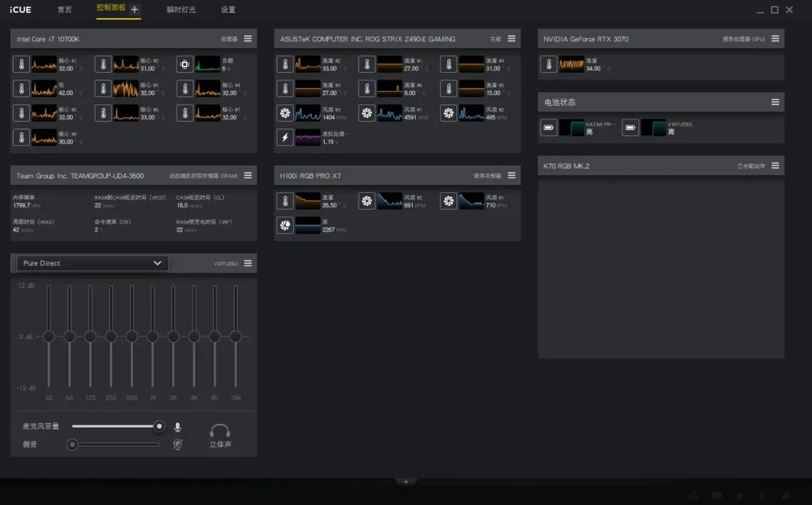Click the KATAR PRO battery icon
This screenshot has width=812, height=505.
[549, 127]
